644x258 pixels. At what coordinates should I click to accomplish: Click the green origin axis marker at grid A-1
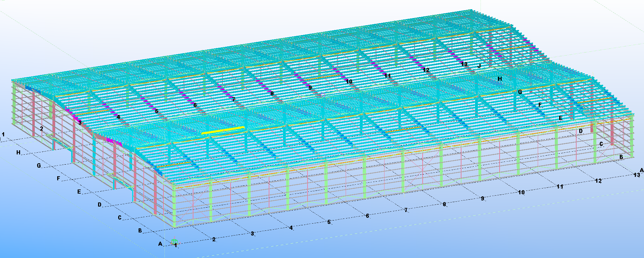point(174,242)
